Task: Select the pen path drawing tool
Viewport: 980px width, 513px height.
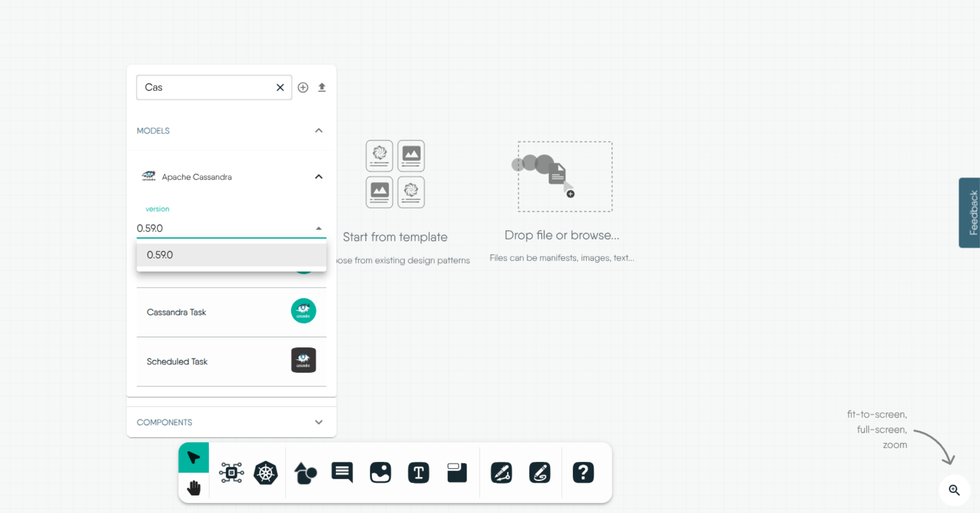Action: click(x=501, y=473)
